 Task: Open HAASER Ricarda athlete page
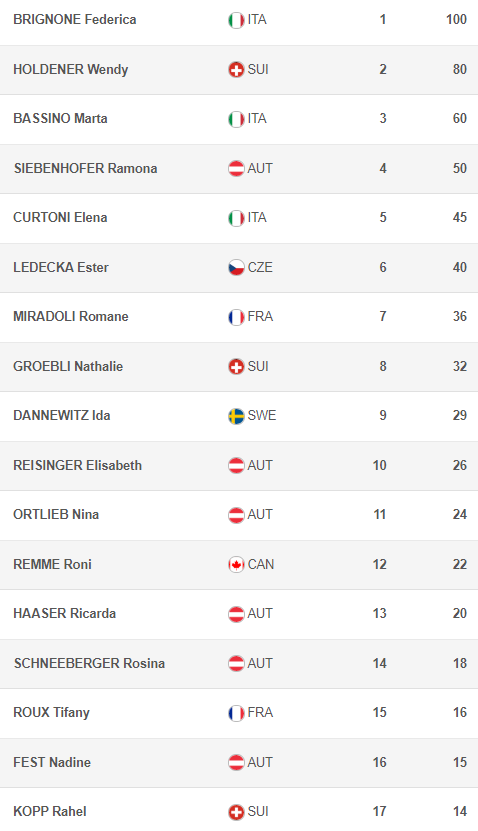65,613
